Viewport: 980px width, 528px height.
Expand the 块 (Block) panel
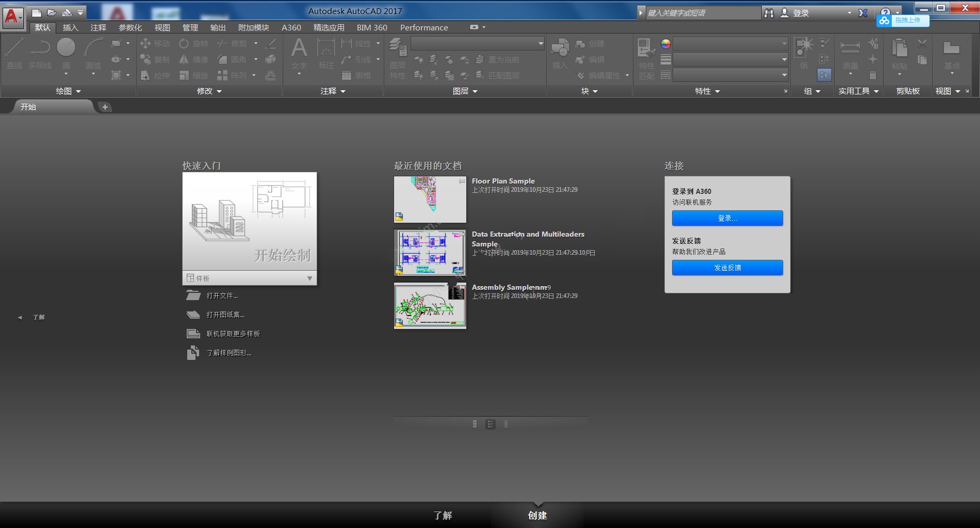click(x=590, y=91)
